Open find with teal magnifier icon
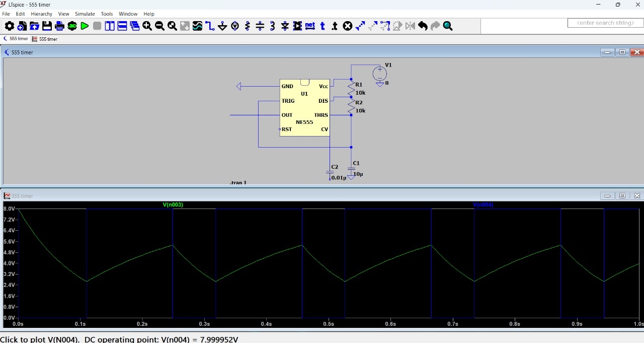 click(x=448, y=26)
